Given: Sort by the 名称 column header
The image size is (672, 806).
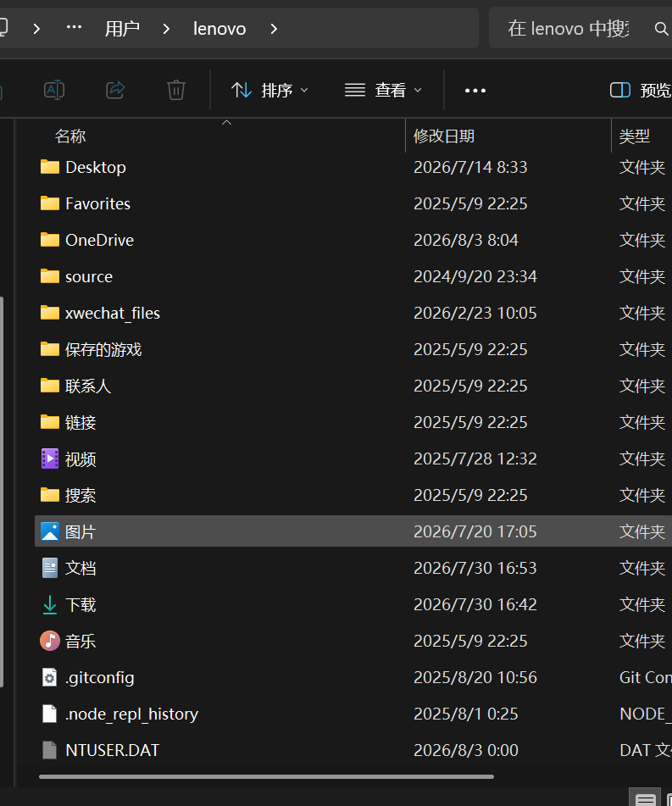Looking at the screenshot, I should [x=70, y=136].
